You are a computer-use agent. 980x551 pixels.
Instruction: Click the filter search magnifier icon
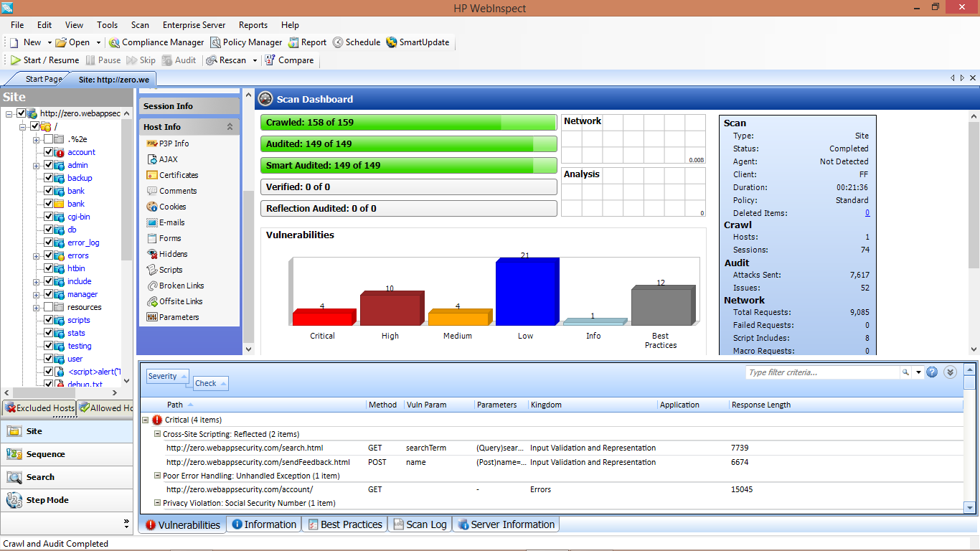tap(906, 372)
